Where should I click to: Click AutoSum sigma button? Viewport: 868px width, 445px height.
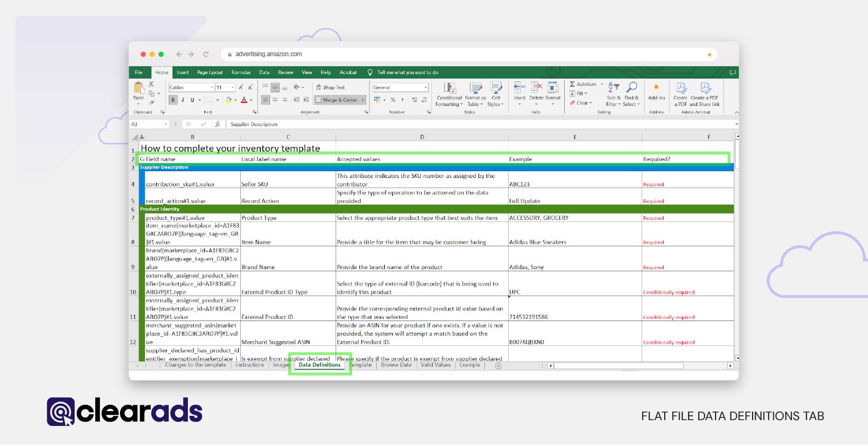click(x=583, y=84)
